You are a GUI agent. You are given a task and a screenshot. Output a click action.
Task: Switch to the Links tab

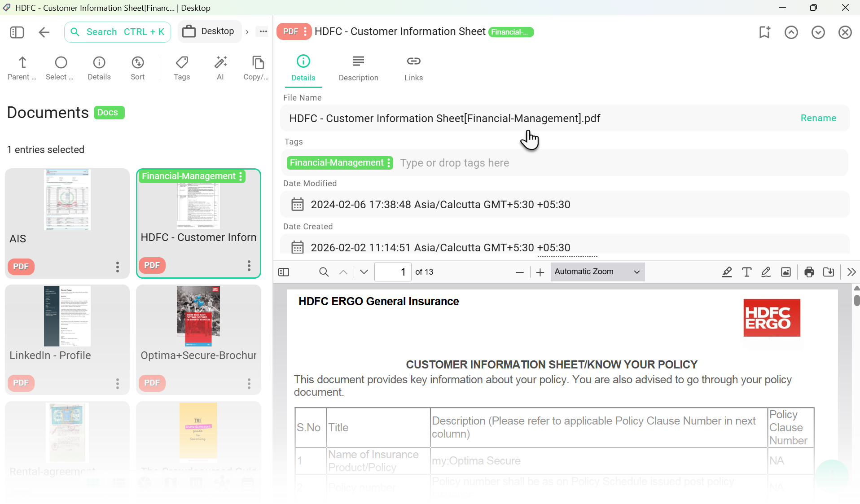(x=413, y=68)
